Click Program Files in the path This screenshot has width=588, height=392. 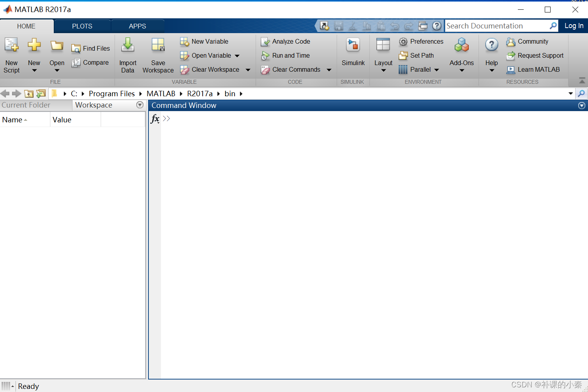[112, 94]
